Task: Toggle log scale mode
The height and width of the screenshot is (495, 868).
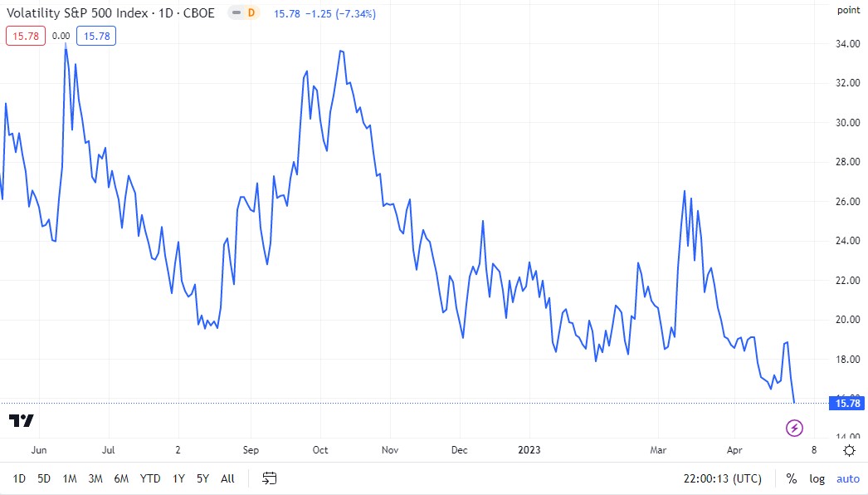Action: [817, 478]
